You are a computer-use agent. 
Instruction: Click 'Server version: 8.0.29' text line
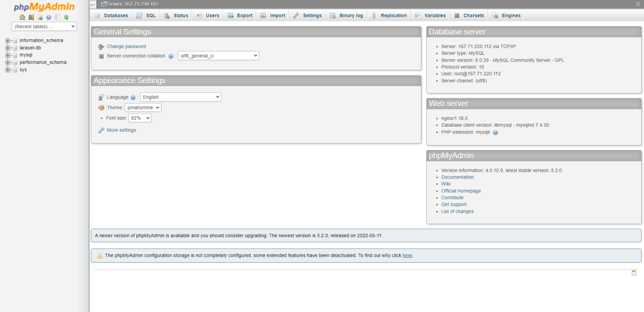tap(503, 60)
